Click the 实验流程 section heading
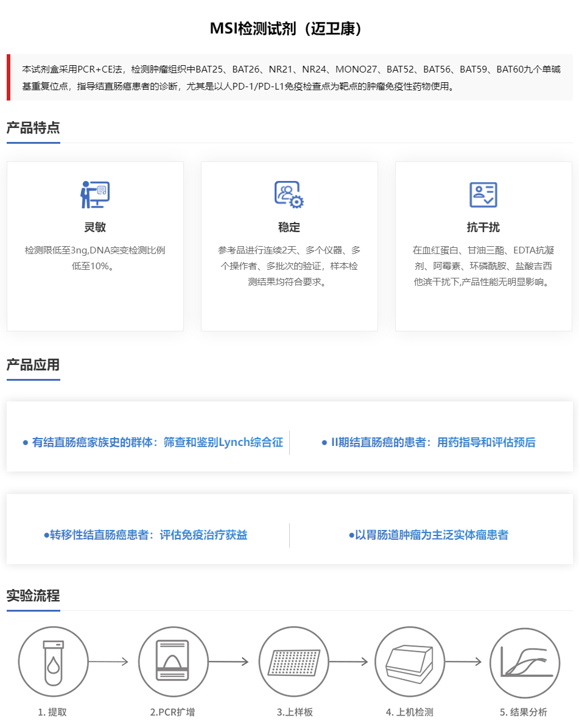Viewport: 579px width, 728px height. [33, 595]
